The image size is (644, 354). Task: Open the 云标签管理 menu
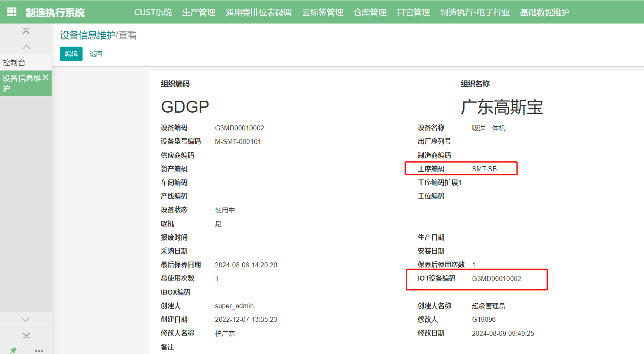click(x=322, y=12)
